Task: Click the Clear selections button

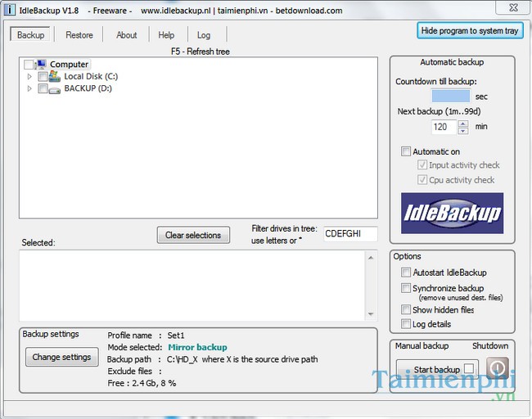Action: [x=193, y=235]
